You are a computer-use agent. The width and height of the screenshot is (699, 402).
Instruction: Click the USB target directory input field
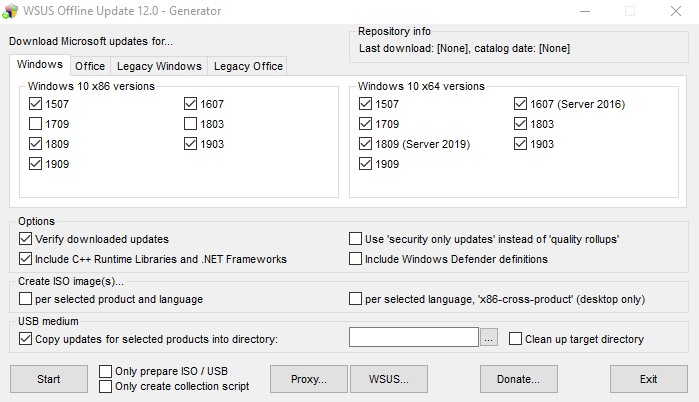pyautogui.click(x=414, y=337)
